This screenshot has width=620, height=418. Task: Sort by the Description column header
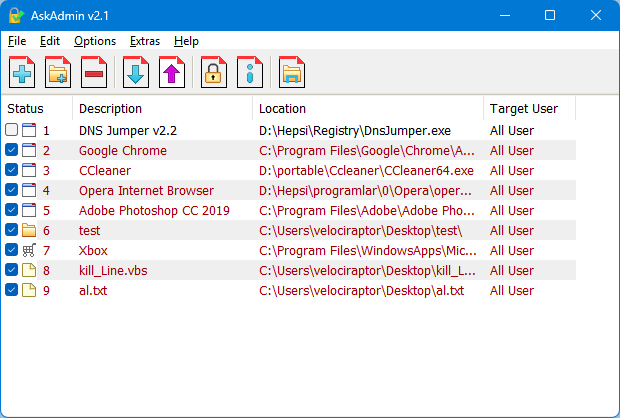(x=163, y=108)
